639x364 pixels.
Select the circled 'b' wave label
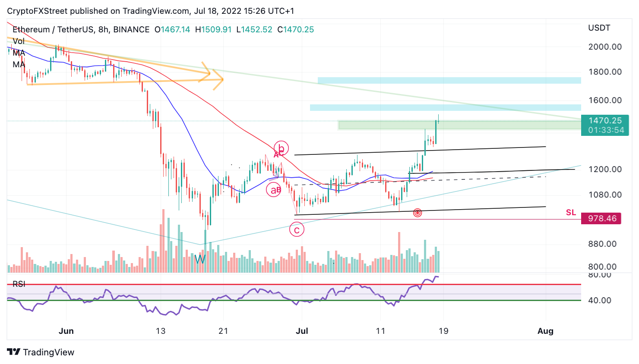coord(281,149)
